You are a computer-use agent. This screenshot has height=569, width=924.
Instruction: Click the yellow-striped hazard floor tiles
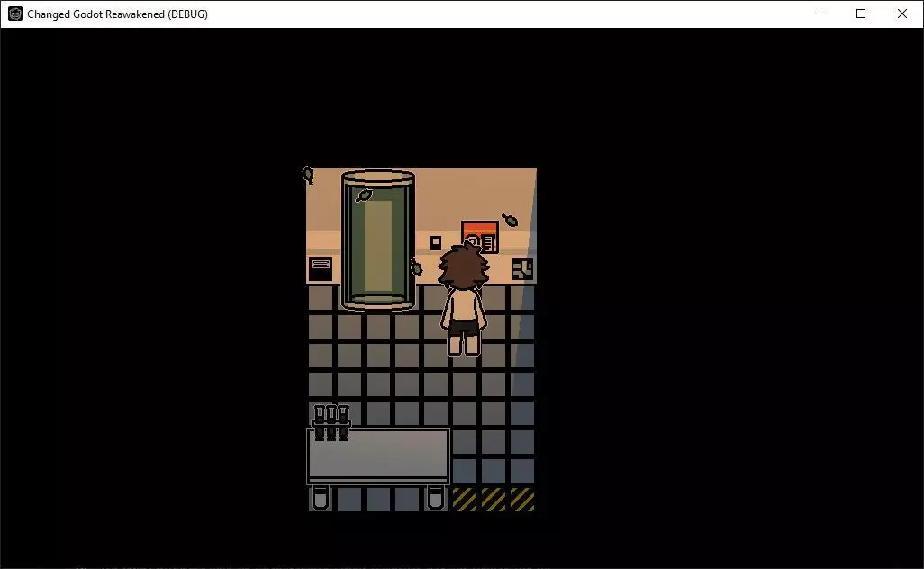pos(494,499)
